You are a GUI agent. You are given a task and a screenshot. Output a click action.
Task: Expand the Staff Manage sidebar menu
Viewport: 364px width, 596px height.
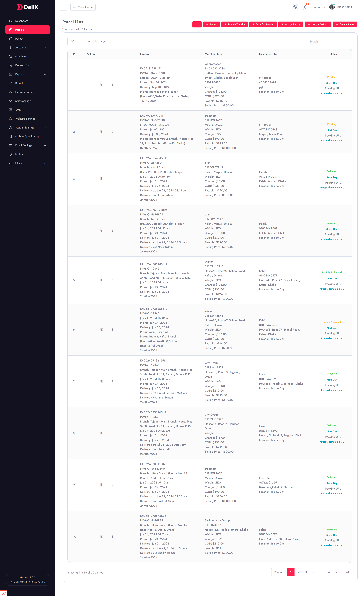(x=28, y=101)
